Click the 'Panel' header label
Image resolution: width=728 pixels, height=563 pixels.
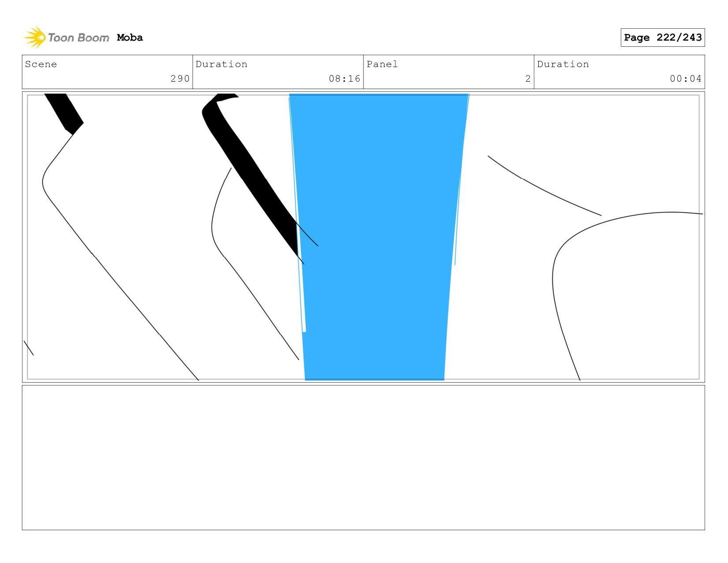[x=382, y=64]
